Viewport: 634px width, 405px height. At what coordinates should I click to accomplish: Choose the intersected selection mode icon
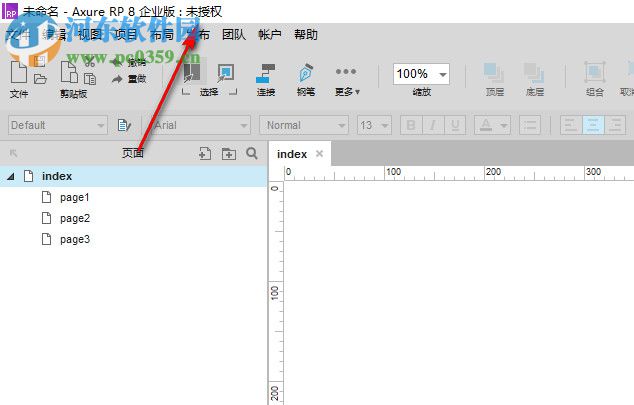point(192,72)
